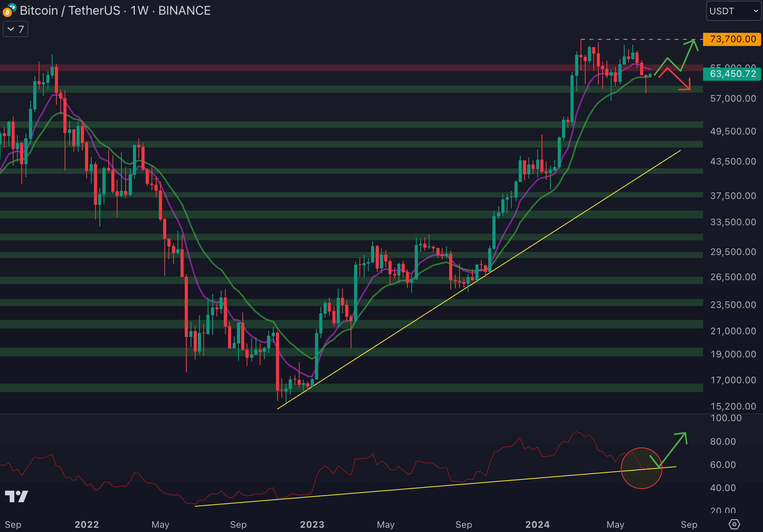Click the orange 73,700.00 price label
Image resolution: width=763 pixels, height=532 pixels.
[x=732, y=39]
